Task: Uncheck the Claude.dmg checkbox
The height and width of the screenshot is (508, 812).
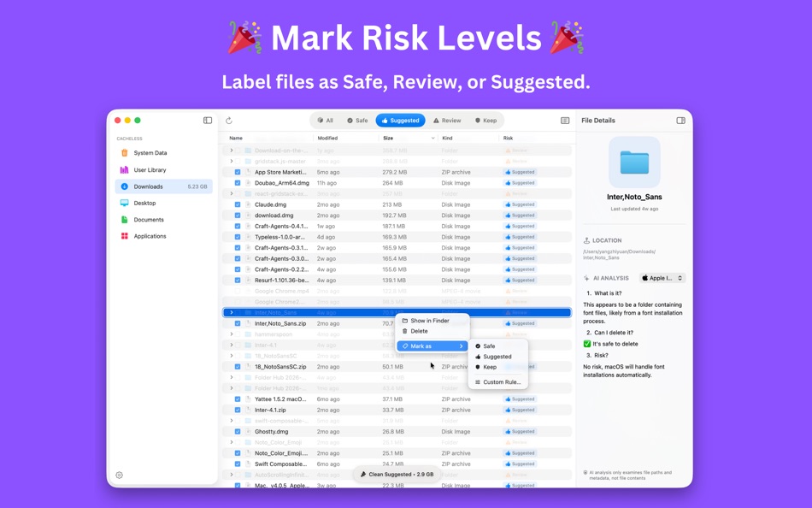Action: pyautogui.click(x=238, y=204)
